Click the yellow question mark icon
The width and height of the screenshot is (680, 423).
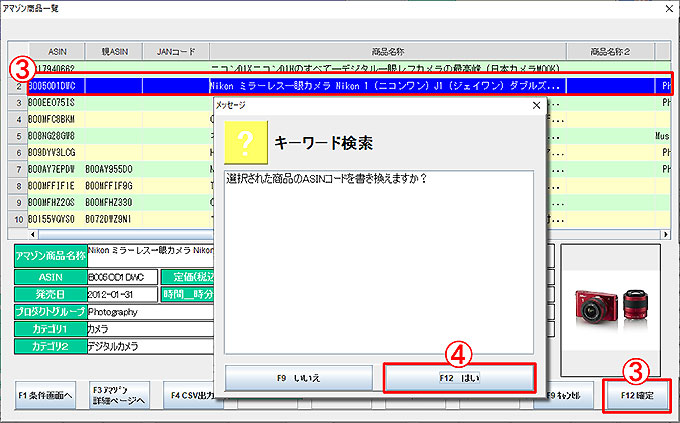246,142
